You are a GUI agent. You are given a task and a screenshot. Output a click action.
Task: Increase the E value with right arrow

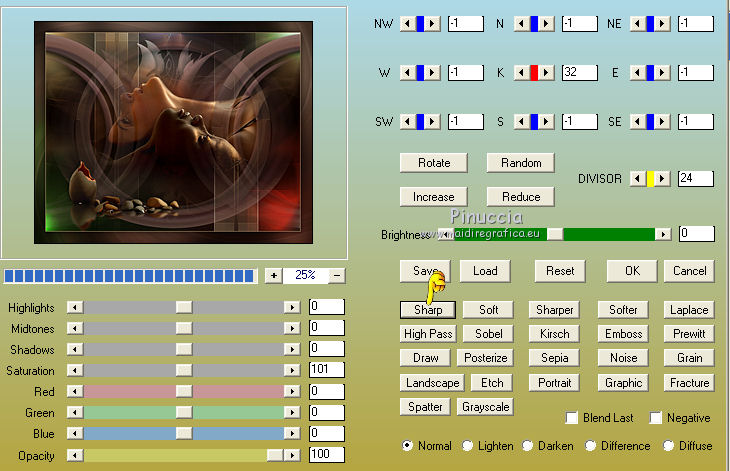662,73
